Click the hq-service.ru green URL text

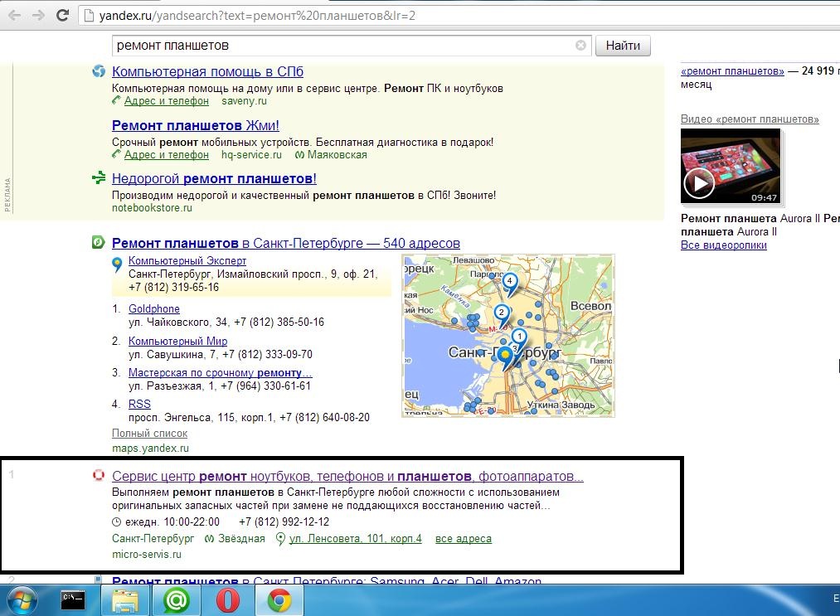(x=251, y=155)
